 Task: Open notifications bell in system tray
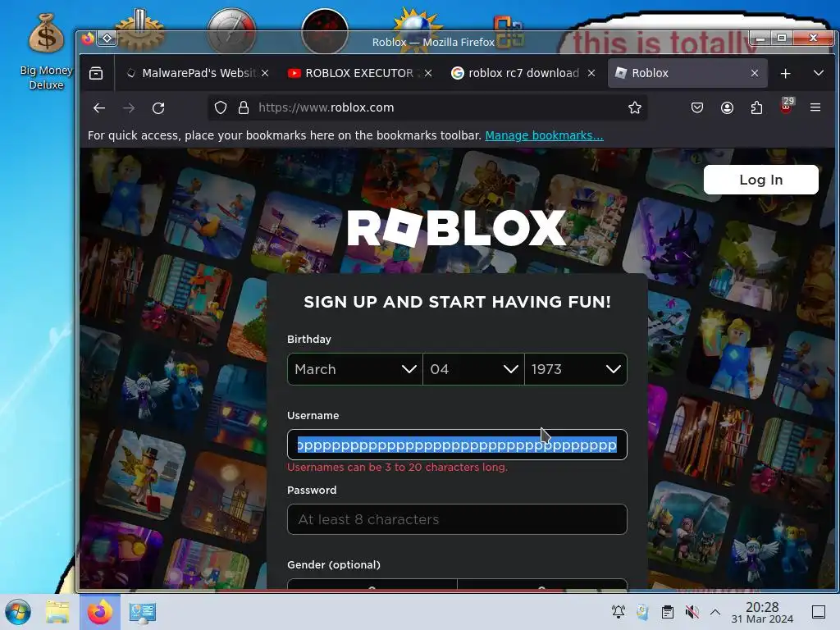pyautogui.click(x=619, y=612)
